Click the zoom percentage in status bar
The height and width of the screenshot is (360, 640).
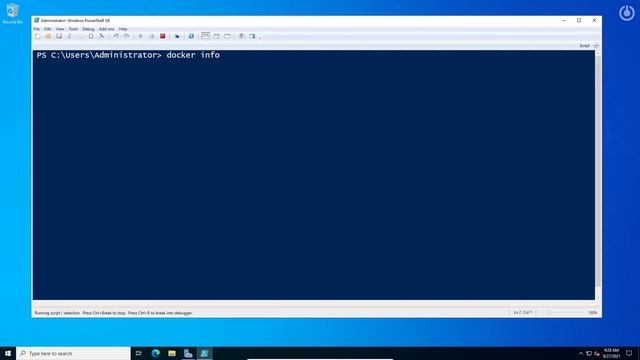coord(593,313)
